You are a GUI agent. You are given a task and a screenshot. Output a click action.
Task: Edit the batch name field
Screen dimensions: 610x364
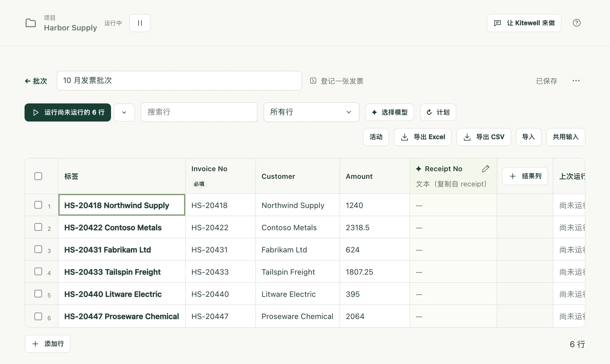coord(179,81)
